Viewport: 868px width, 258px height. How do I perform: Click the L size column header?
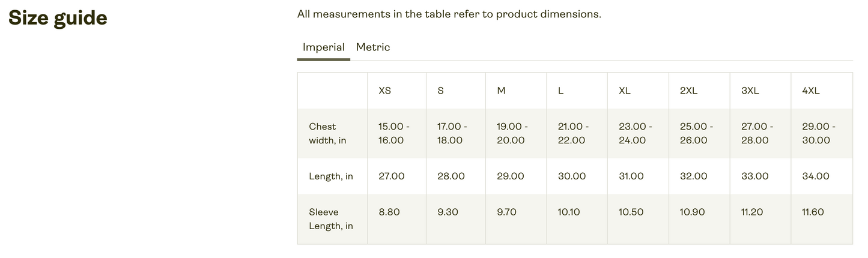tap(560, 91)
